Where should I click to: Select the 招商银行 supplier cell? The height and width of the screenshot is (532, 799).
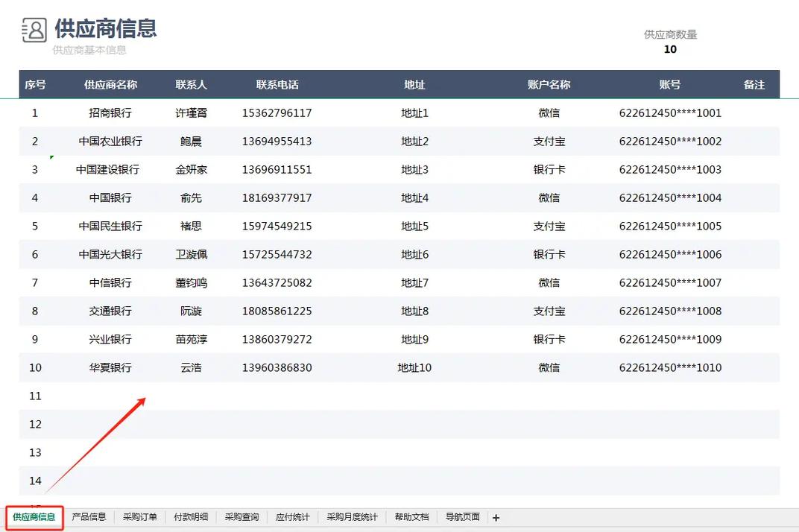click(x=110, y=113)
